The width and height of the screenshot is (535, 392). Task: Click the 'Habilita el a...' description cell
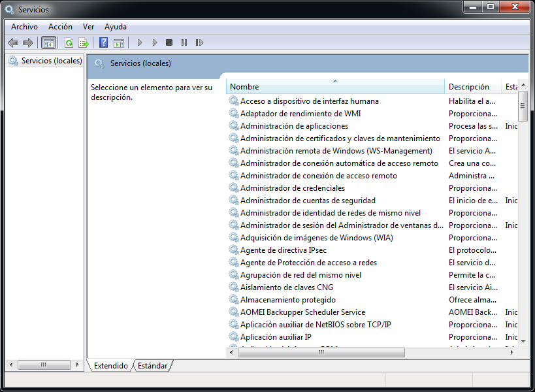(x=472, y=101)
